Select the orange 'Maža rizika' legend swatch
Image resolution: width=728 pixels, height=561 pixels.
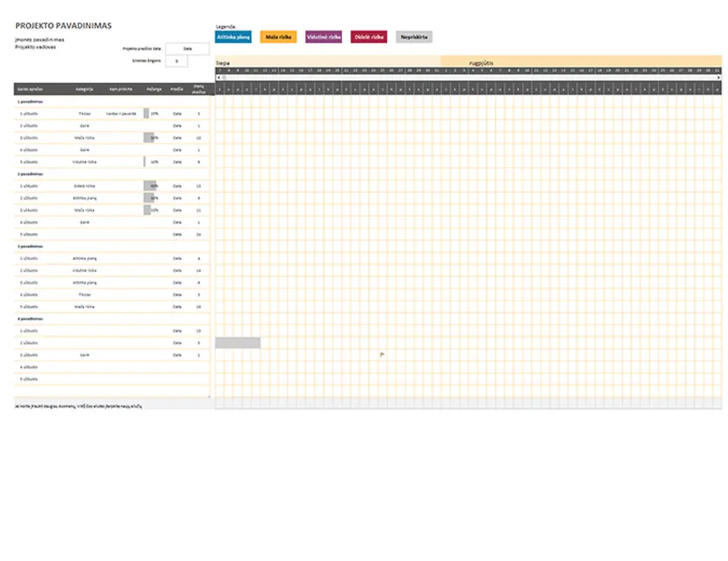pyautogui.click(x=278, y=37)
